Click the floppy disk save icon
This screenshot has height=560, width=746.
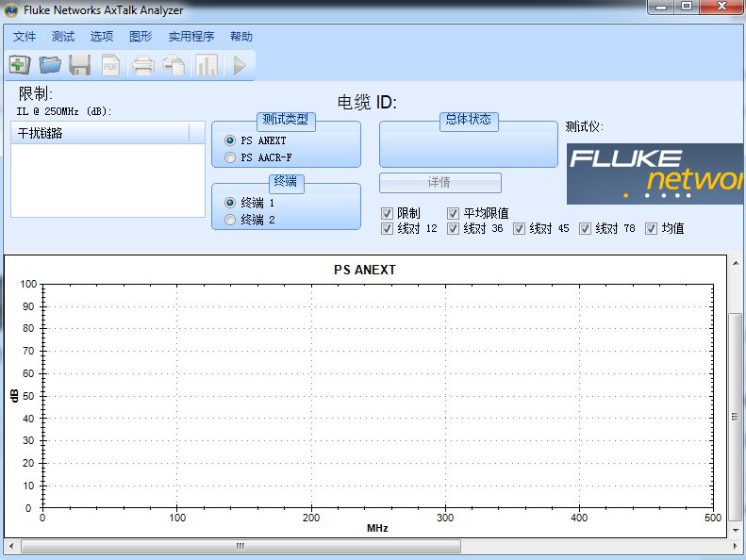(x=80, y=65)
